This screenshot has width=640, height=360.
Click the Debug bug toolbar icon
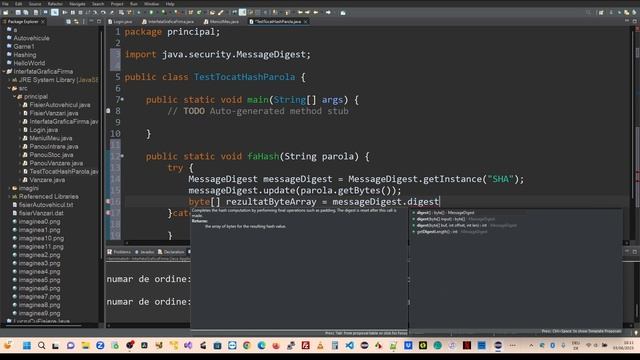[x=139, y=13]
